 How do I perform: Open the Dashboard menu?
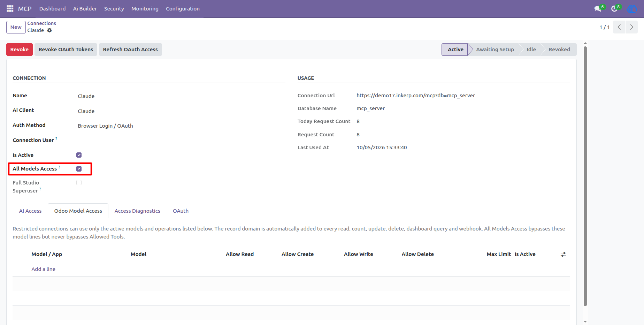[x=52, y=9]
